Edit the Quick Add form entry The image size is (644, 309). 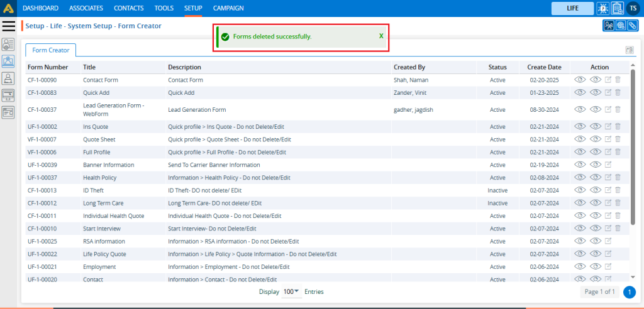[x=608, y=92]
